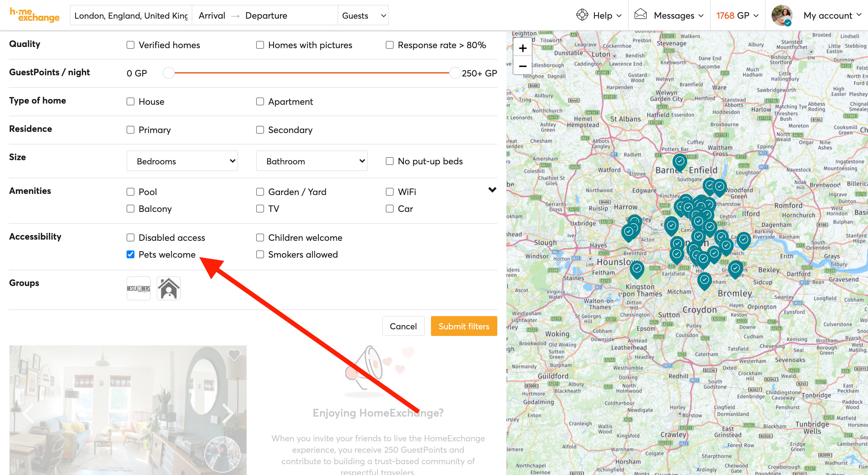Select the BestJobers group icon
868x475 pixels.
pyautogui.click(x=139, y=288)
